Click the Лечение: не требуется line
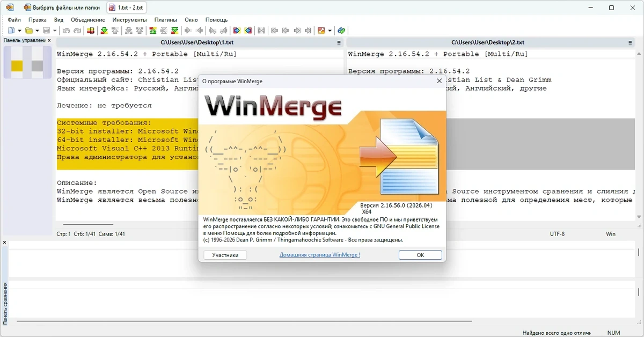 click(x=104, y=105)
